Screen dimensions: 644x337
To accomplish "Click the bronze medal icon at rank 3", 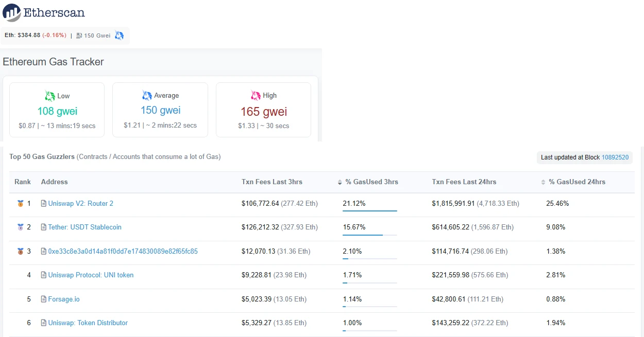I will [21, 252].
